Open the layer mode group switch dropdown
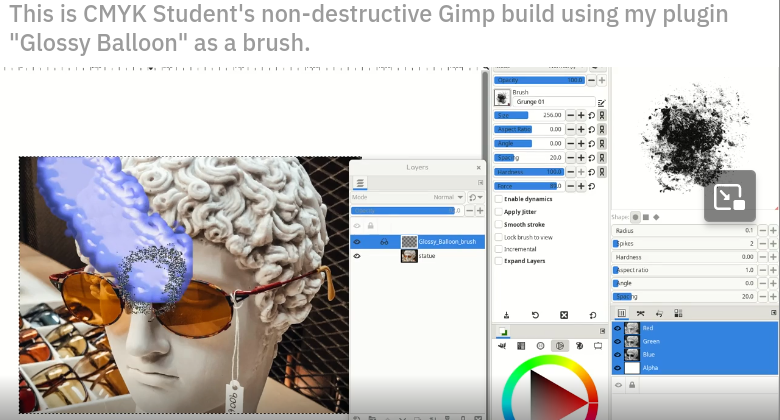 coord(476,197)
